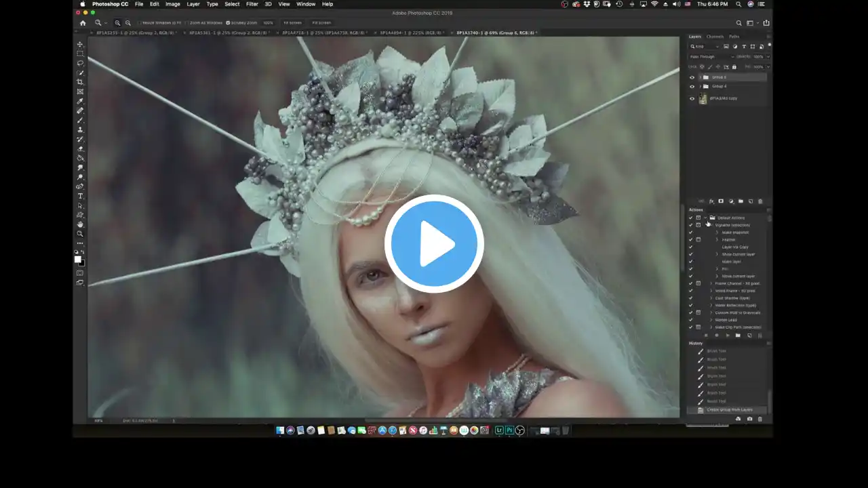Click the zoom in magnifier icon

coord(117,22)
